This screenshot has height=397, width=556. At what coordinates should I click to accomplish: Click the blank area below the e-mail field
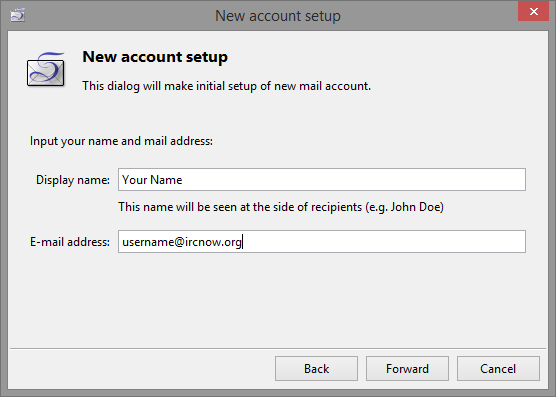pos(278,300)
